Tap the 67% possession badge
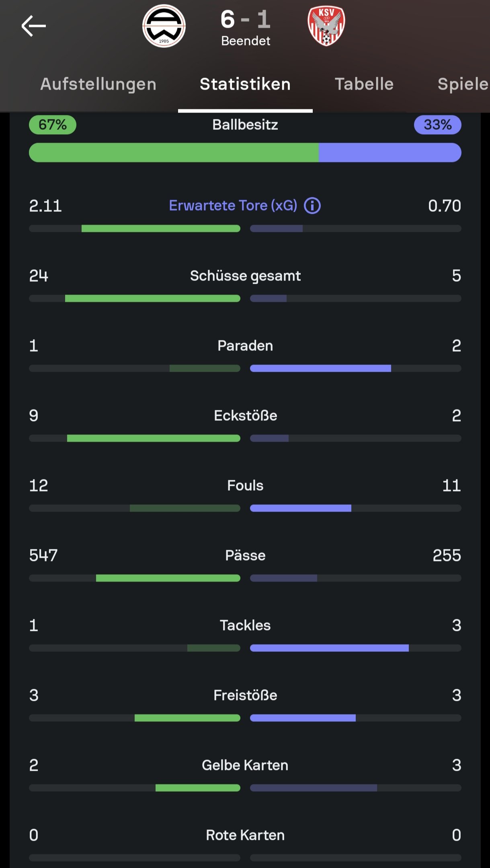 (x=53, y=125)
